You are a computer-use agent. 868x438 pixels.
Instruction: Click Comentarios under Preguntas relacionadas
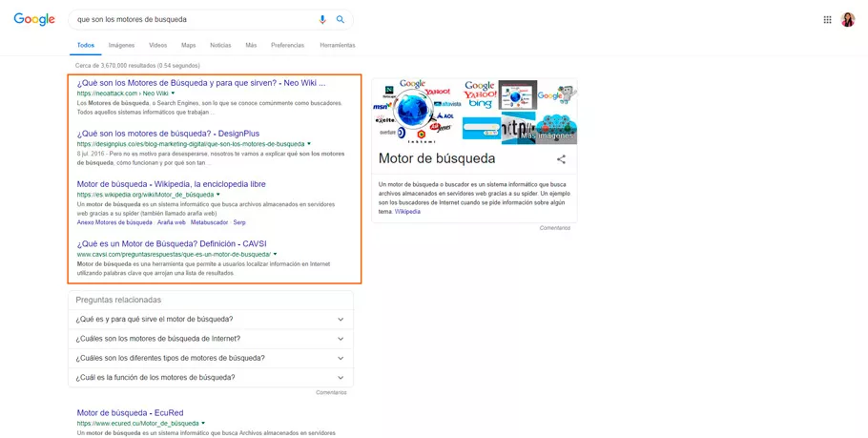331,392
